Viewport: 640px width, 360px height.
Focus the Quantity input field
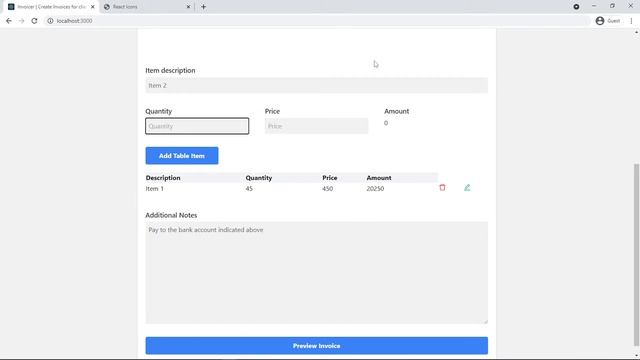click(x=197, y=126)
